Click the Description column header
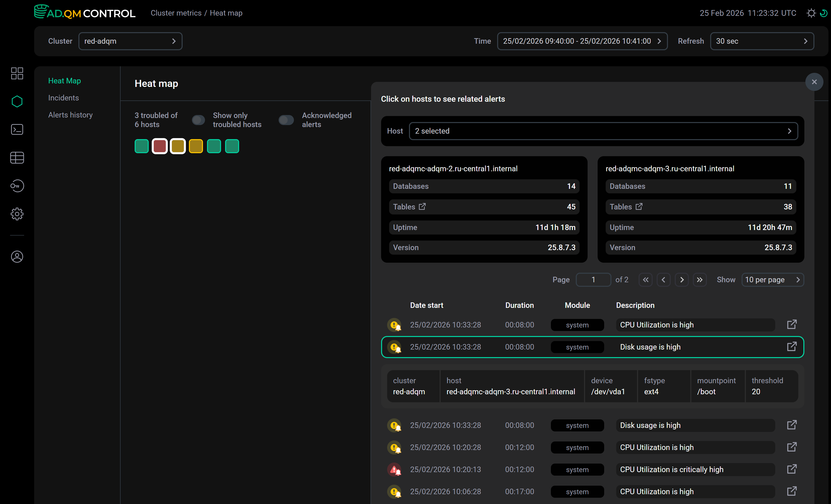Screen dimensions: 831x504 (635, 305)
